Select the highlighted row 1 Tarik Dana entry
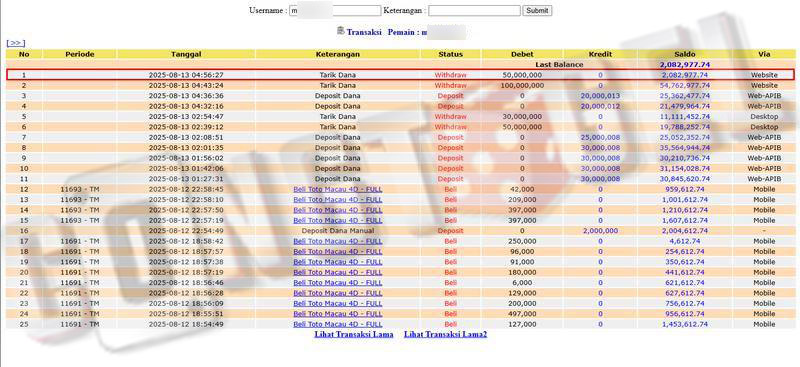The height and width of the screenshot is (367, 800). [x=400, y=75]
